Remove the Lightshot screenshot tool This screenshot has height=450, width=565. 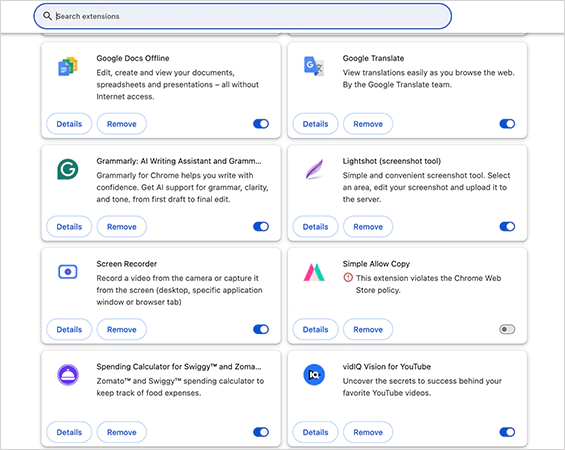click(x=368, y=227)
